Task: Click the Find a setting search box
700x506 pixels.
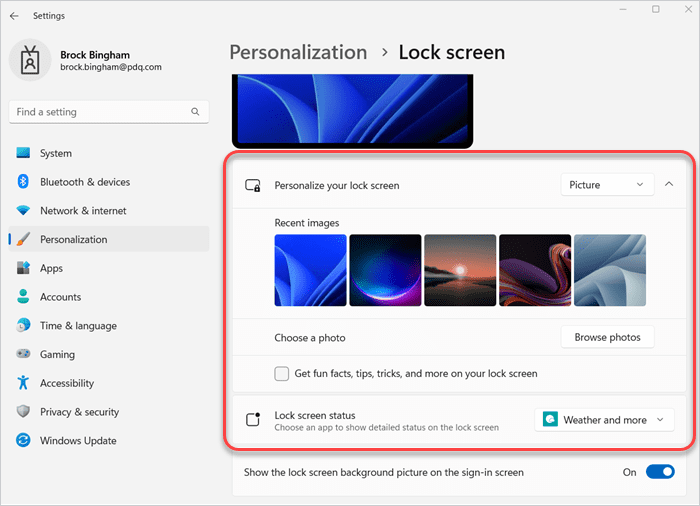Action: pos(109,112)
